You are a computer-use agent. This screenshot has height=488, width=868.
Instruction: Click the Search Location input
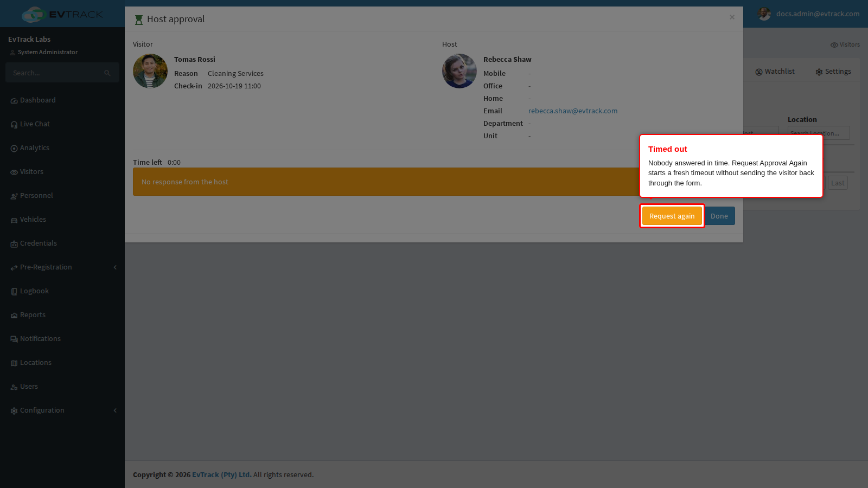[x=819, y=133]
